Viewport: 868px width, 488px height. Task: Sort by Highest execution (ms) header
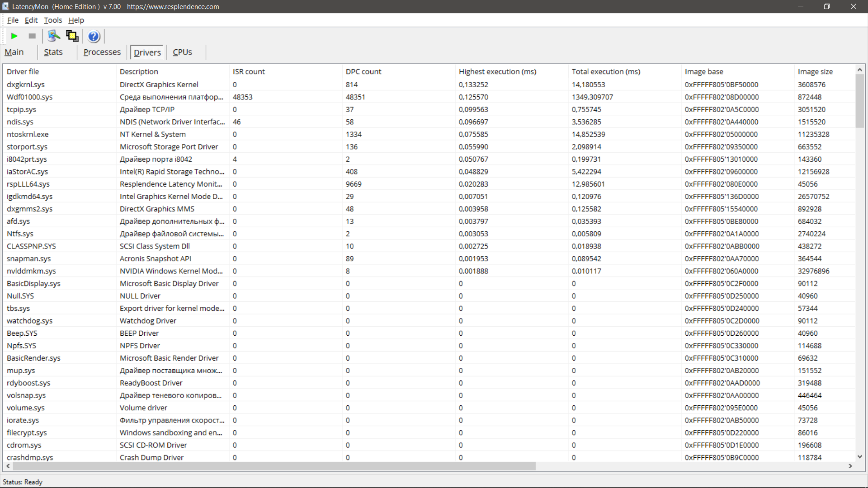497,71
